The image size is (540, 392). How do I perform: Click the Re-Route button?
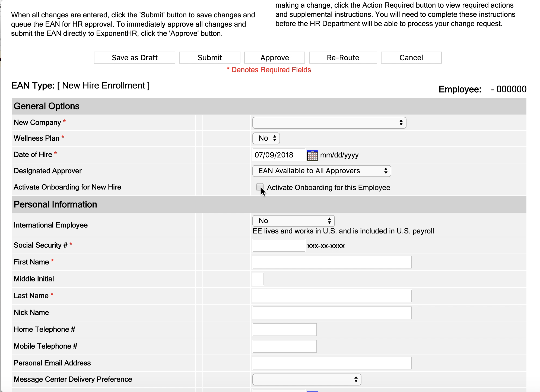pos(343,58)
